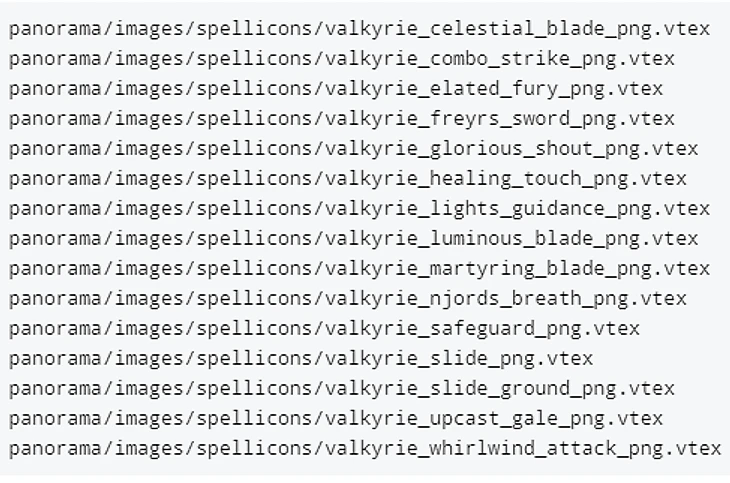
Task: Select the valkyrie_healing_touch_png.vtex entry
Action: click(x=348, y=179)
